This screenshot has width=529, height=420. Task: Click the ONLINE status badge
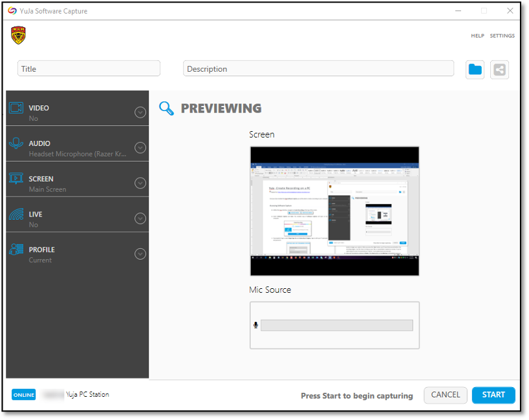click(24, 395)
